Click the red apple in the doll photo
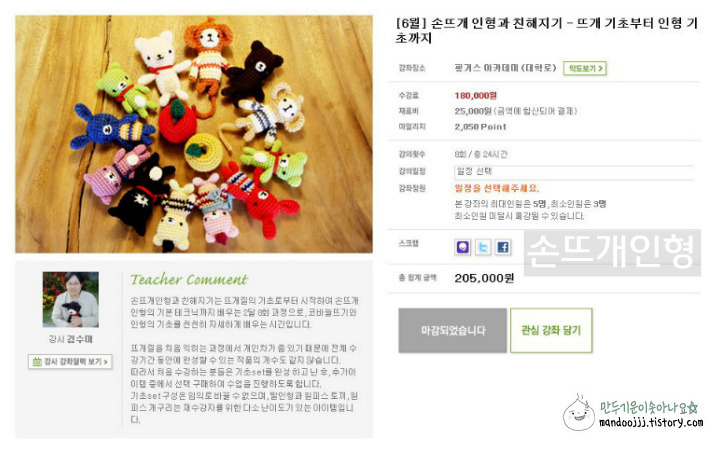This screenshot has width=720, height=449. (177, 121)
